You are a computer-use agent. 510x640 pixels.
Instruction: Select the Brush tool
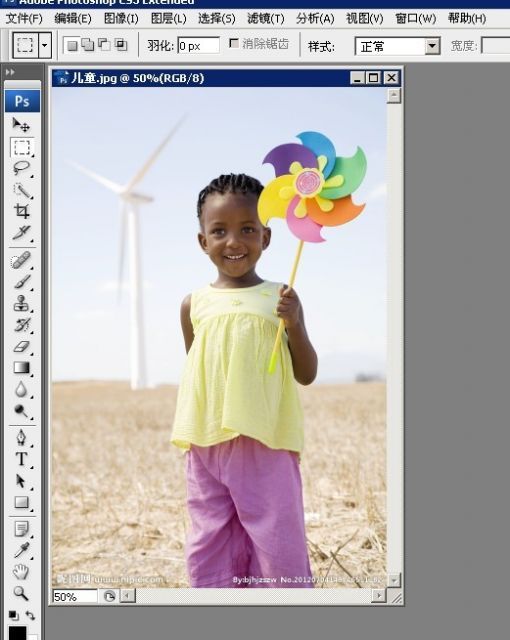[x=21, y=282]
